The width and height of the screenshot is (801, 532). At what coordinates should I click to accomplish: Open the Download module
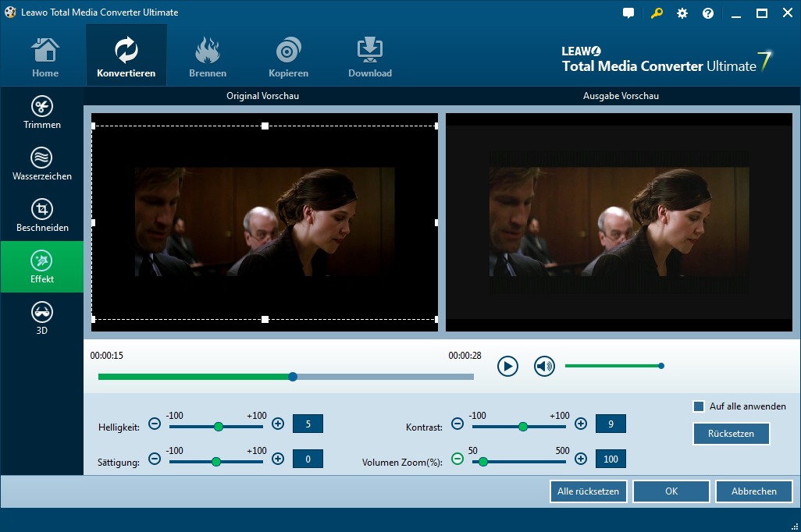pos(370,57)
